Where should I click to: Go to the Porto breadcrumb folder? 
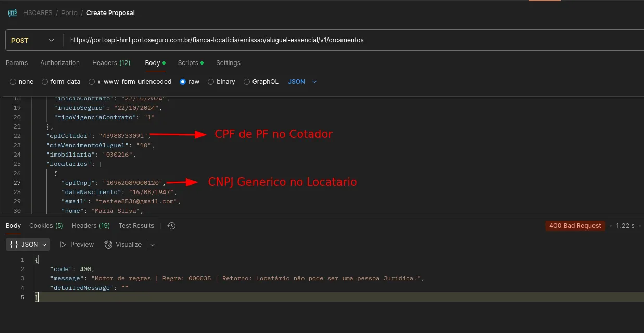69,13
